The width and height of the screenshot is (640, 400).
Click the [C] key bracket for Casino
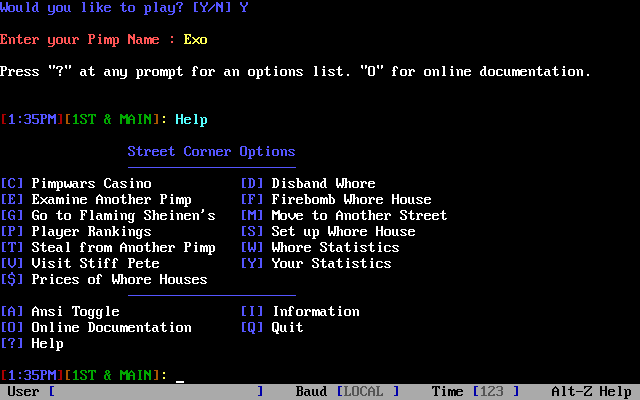pyautogui.click(x=12, y=183)
